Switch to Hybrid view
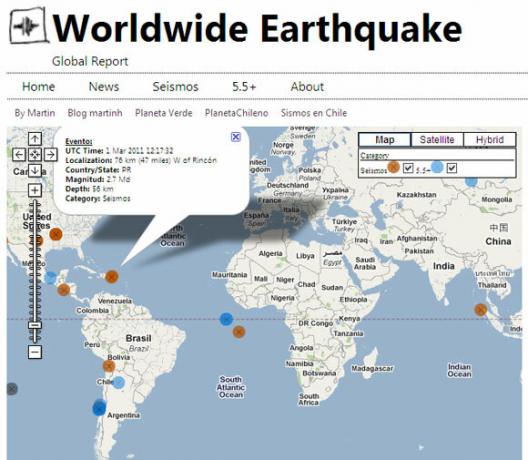This screenshot has height=460, width=528. [x=490, y=139]
